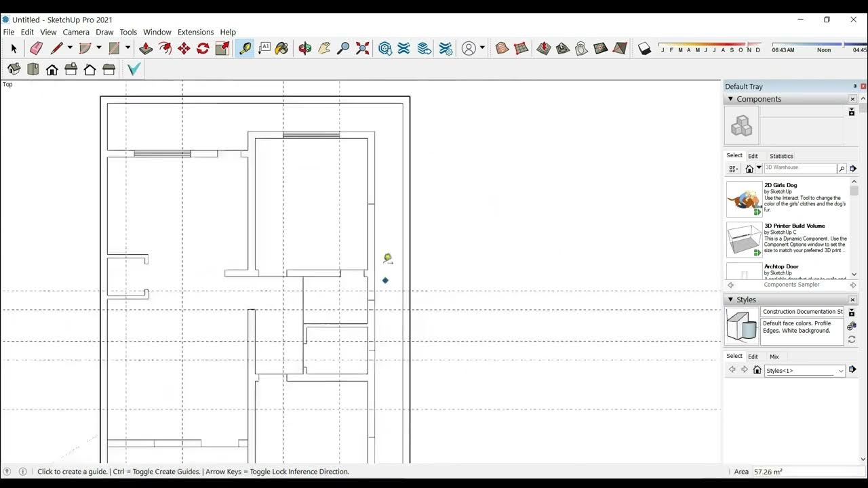Click Create new style button
Screen dimensions: 868x488
852,326
